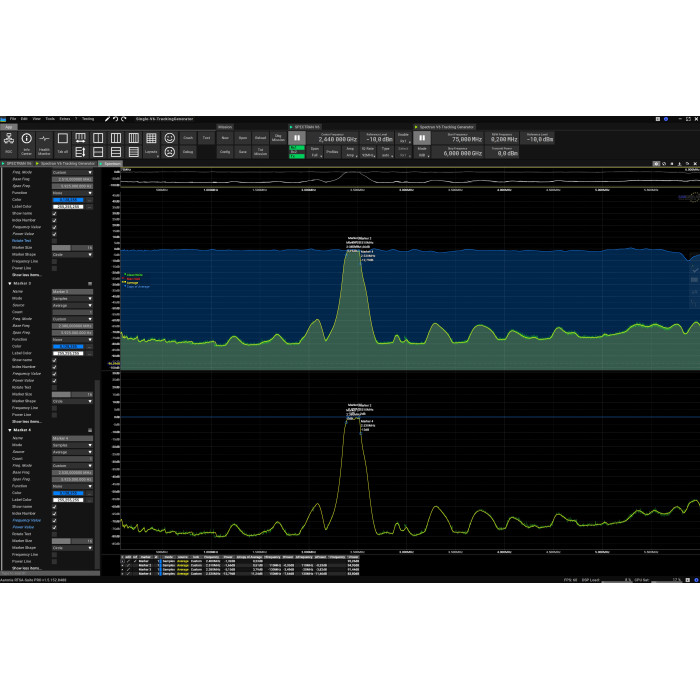Viewport: 700px width, 700px height.
Task: Click the sad smiley face icon
Action: (x=169, y=152)
